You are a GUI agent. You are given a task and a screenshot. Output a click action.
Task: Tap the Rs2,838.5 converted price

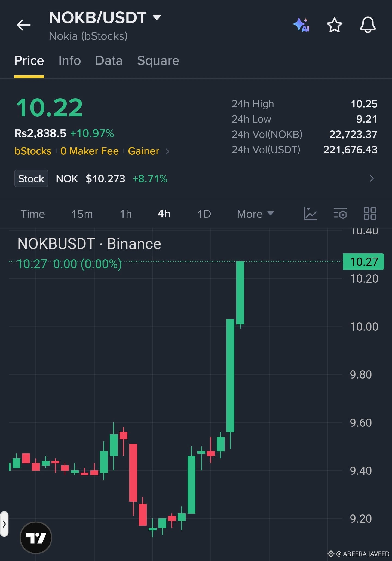point(40,133)
